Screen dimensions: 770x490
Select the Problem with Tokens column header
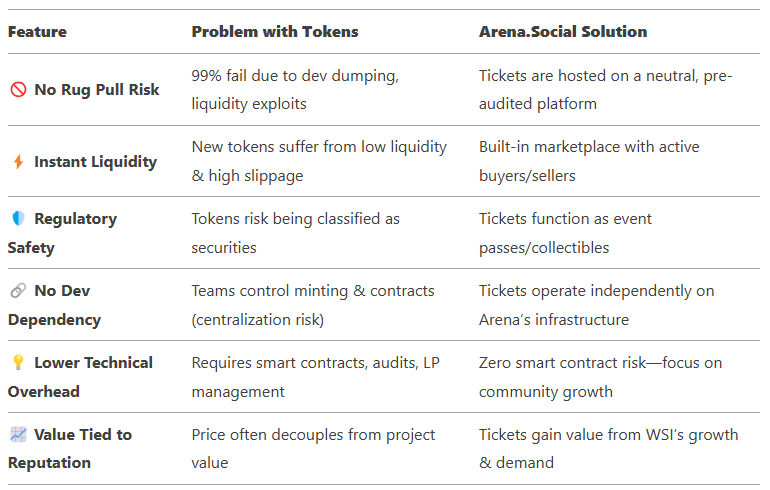pyautogui.click(x=275, y=32)
